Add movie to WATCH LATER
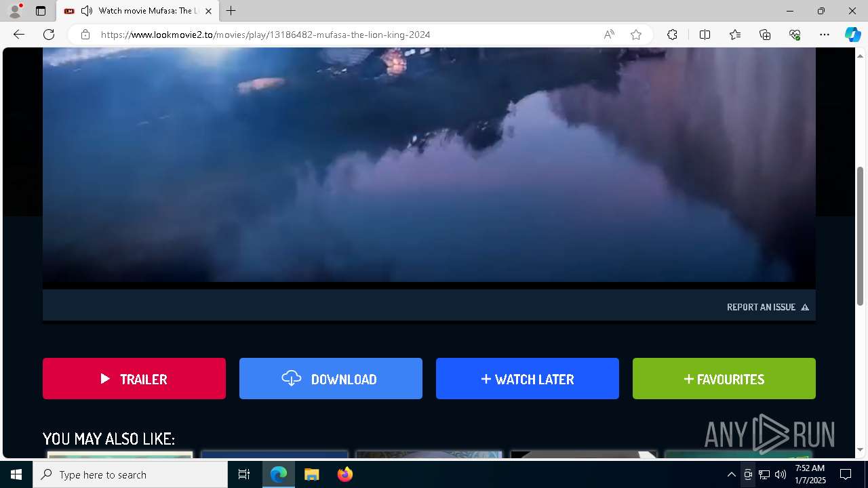Screen dimensions: 868x488 point(528,379)
